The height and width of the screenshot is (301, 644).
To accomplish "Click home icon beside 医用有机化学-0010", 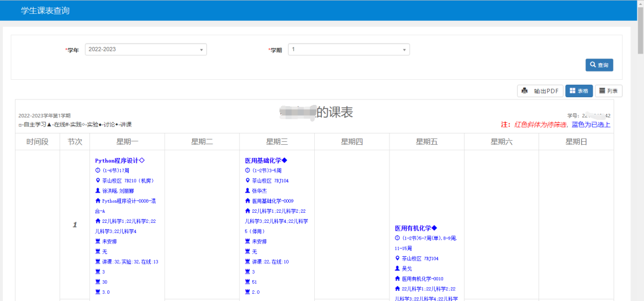I will pos(397,278).
